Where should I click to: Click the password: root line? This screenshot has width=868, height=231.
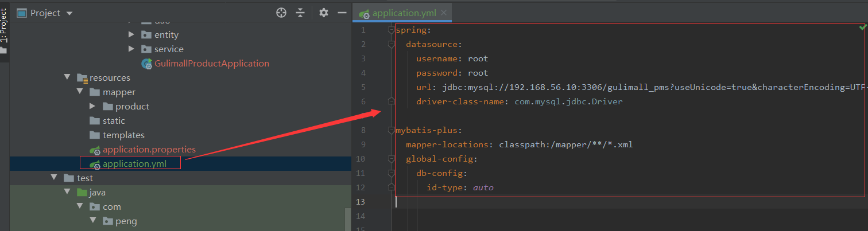click(452, 73)
